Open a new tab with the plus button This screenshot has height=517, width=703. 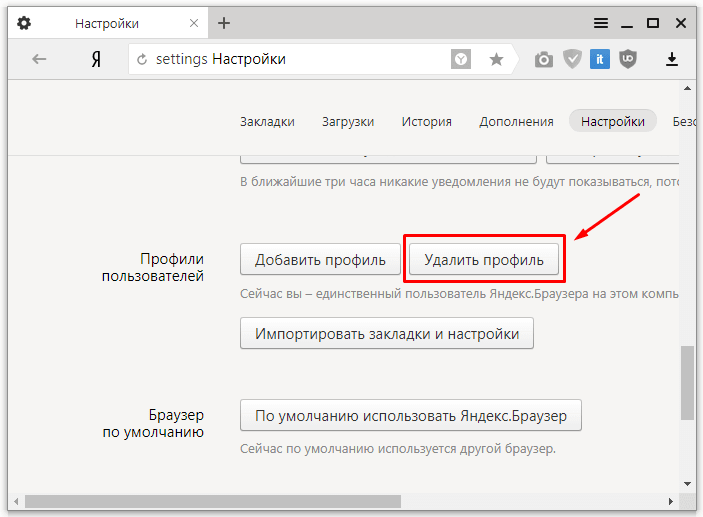[x=224, y=23]
